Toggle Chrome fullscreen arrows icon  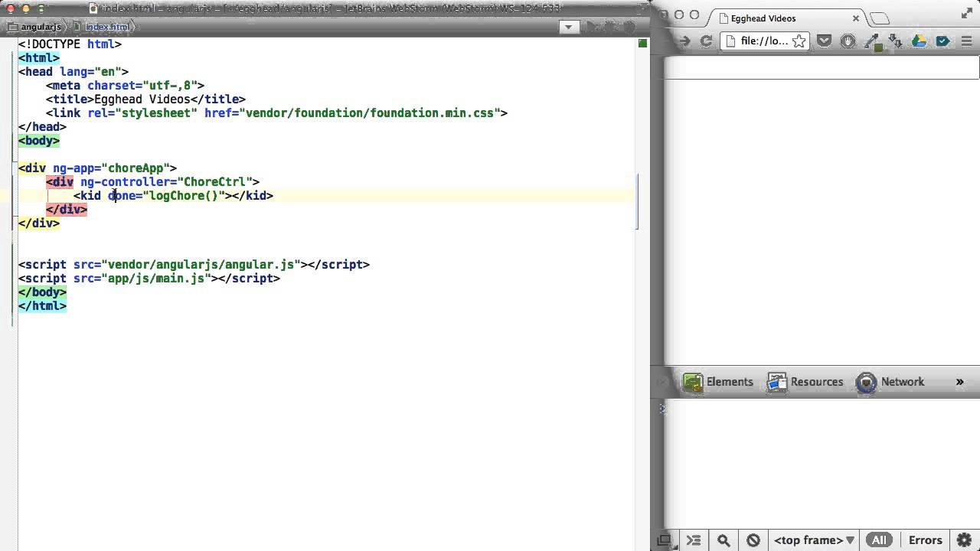[968, 13]
